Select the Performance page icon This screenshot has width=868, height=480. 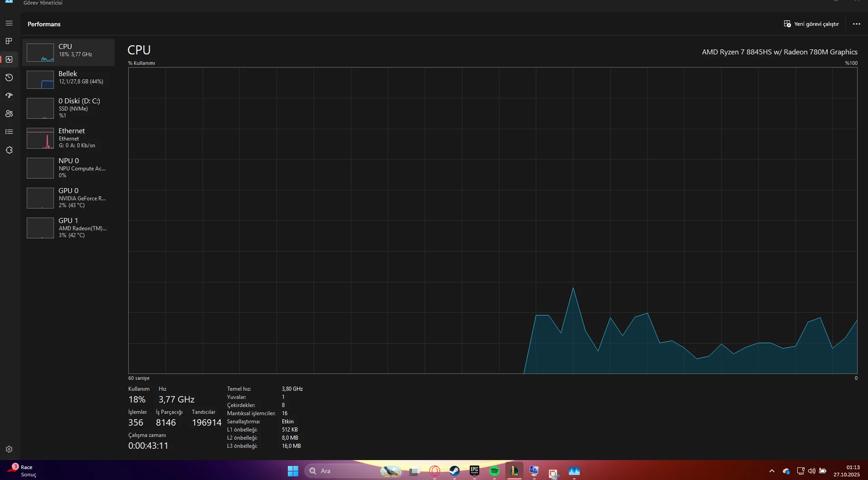(x=9, y=59)
